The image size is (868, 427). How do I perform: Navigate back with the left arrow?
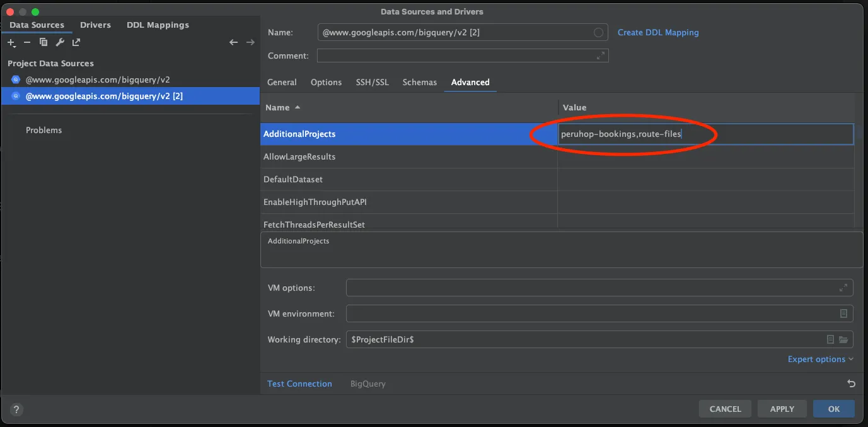234,42
